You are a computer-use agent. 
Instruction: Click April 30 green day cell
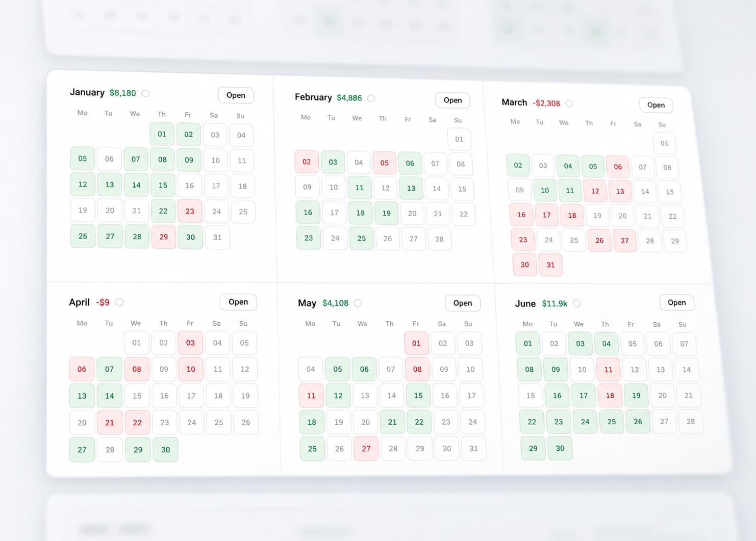click(x=165, y=450)
